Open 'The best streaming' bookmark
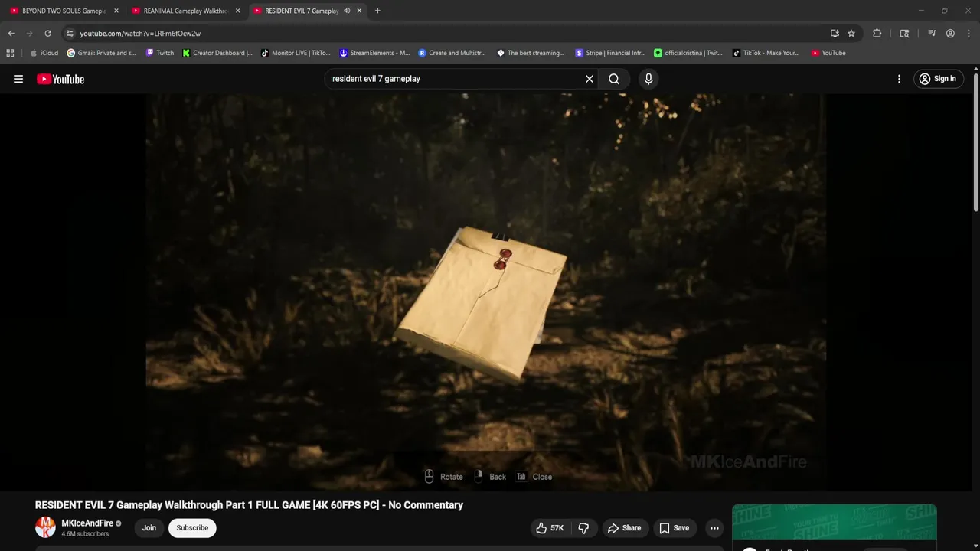 [x=531, y=53]
